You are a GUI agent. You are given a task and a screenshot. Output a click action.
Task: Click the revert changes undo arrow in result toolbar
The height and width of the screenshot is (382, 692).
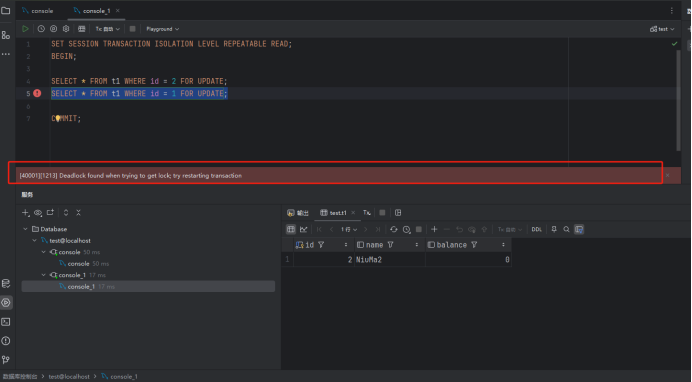click(459, 229)
